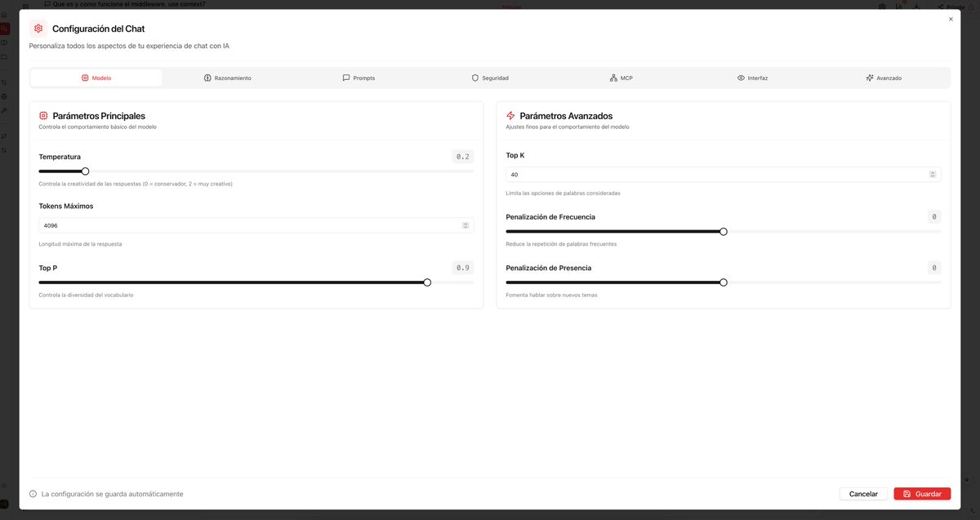980x520 pixels.
Task: Click "Fomenta hablar sobre nuevos temas" hint
Action: click(551, 295)
